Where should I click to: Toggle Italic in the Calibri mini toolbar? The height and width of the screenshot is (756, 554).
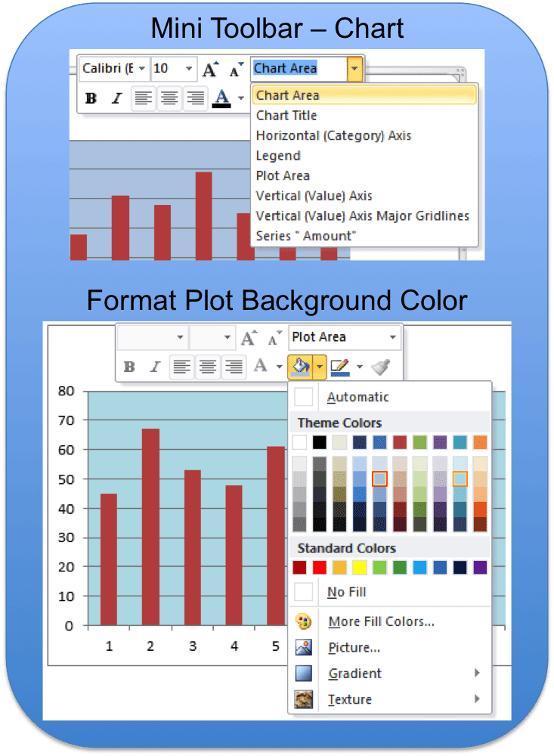point(116,98)
